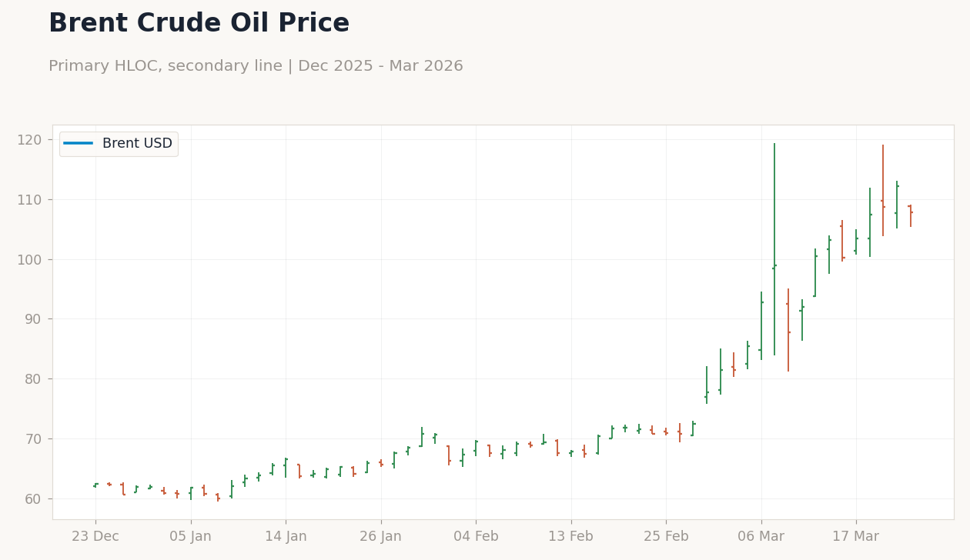This screenshot has width=970, height=560.
Task: Click the green bar at the 14 Jan gridline
Action: pyautogui.click(x=286, y=468)
